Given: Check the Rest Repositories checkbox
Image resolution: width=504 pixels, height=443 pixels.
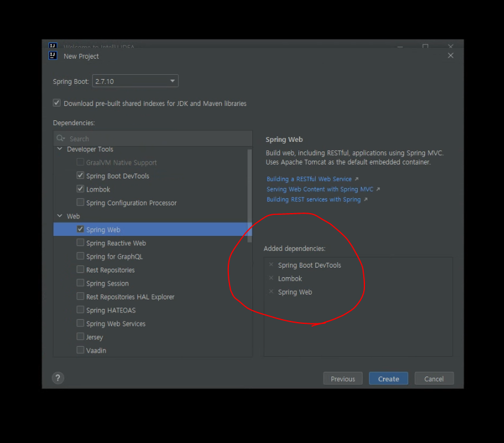Looking at the screenshot, I should click(80, 269).
